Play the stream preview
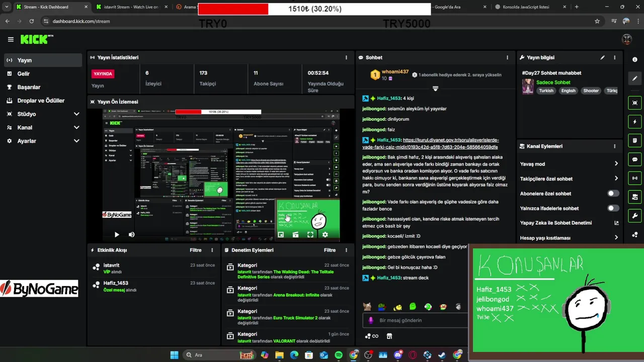Image resolution: width=644 pixels, height=362 pixels. click(117, 234)
